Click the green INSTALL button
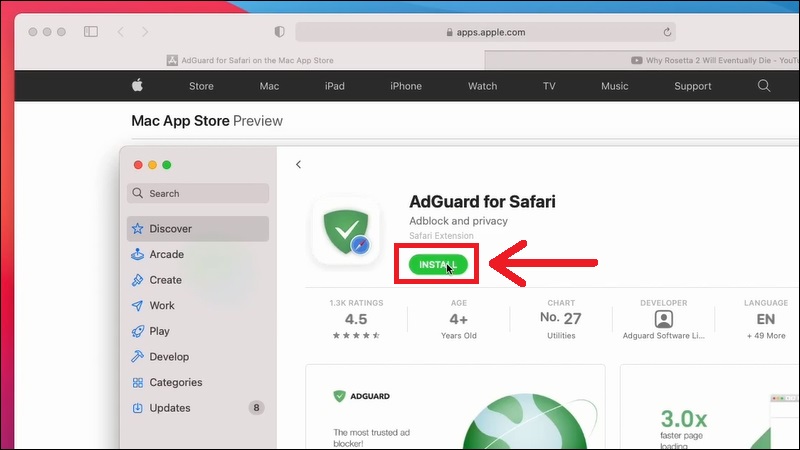 point(438,264)
